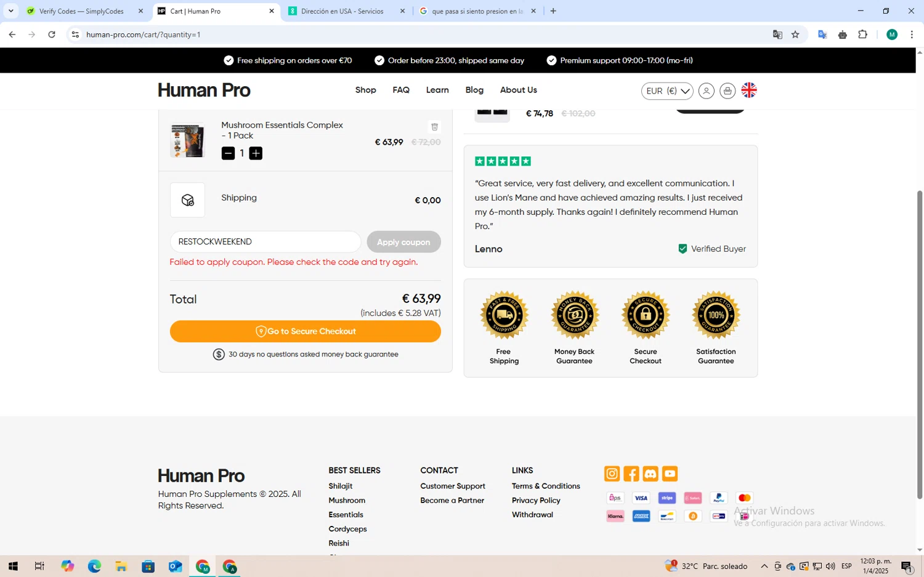Open the Terms & Conditions link
Screen dimensions: 924x577
point(546,486)
